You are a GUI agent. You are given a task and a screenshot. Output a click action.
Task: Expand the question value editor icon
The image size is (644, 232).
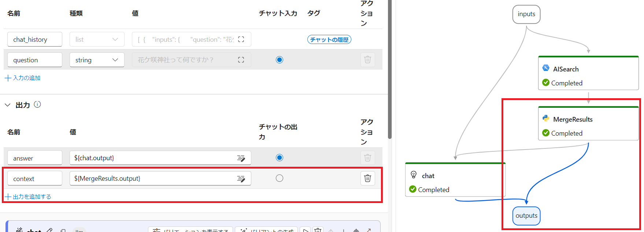pos(241,60)
